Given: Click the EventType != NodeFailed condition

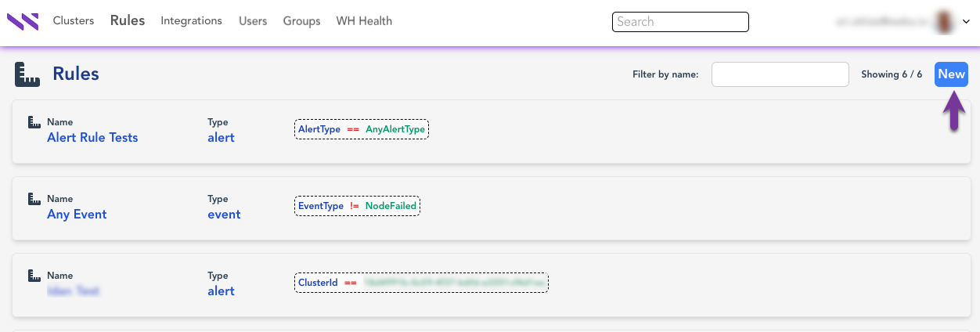Looking at the screenshot, I should 357,206.
